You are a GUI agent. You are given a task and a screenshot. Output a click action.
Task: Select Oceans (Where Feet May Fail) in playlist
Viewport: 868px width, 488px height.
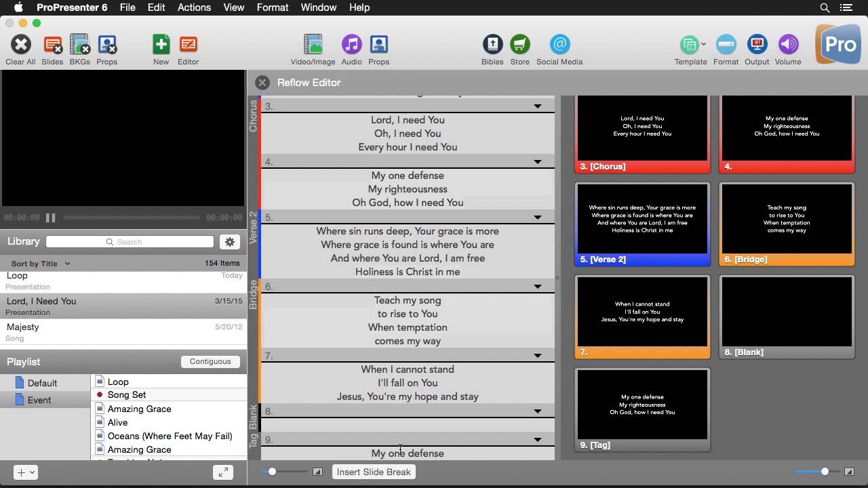[170, 436]
